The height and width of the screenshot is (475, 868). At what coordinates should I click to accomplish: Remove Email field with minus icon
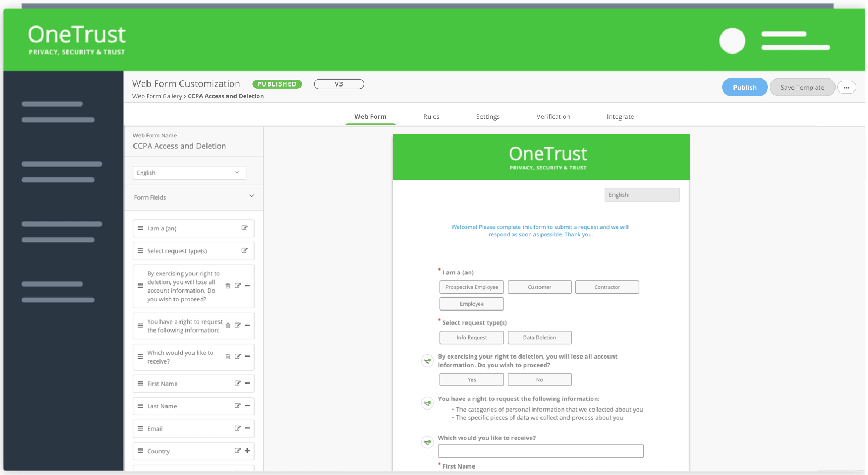248,428
